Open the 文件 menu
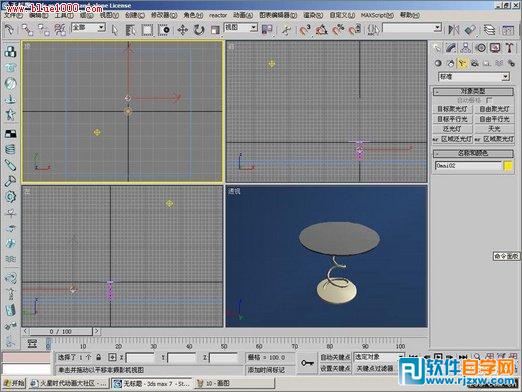This screenshot has width=522, height=392. 13,15
